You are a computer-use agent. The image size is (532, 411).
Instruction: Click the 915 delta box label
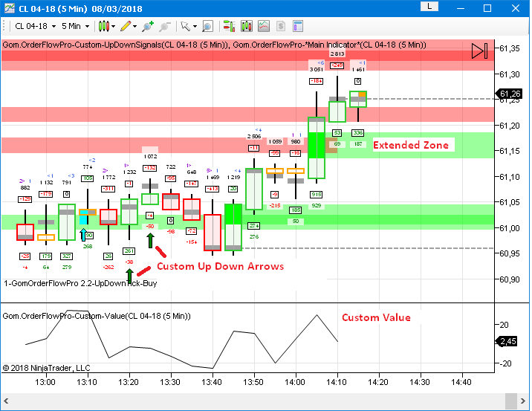317,195
